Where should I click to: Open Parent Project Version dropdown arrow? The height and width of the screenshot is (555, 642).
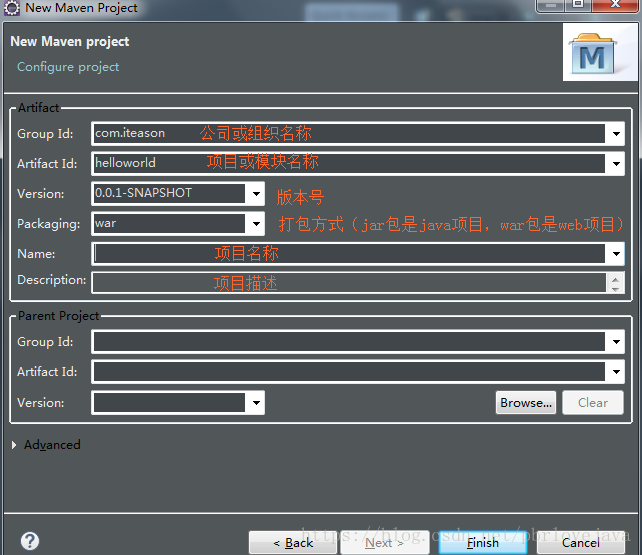click(256, 403)
